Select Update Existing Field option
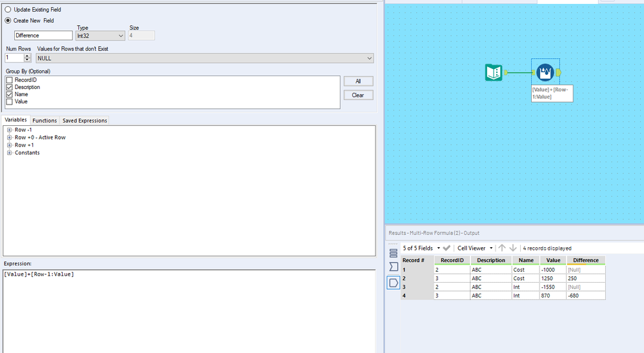The height and width of the screenshot is (353, 644). pyautogui.click(x=8, y=10)
